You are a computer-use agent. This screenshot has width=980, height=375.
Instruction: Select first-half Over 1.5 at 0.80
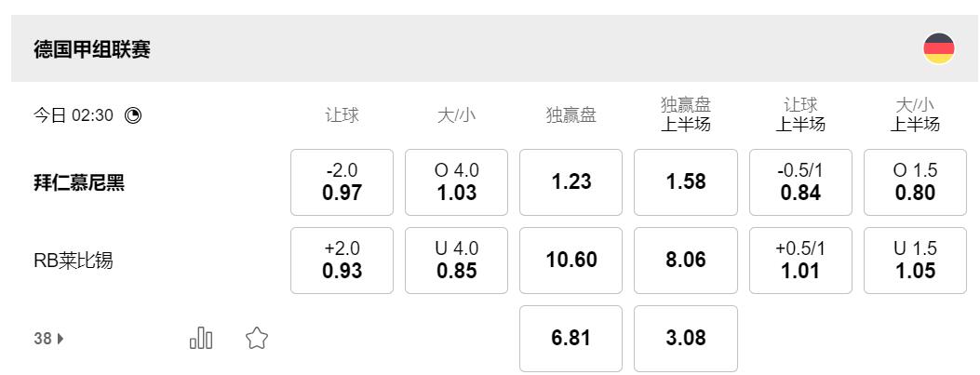(x=915, y=182)
